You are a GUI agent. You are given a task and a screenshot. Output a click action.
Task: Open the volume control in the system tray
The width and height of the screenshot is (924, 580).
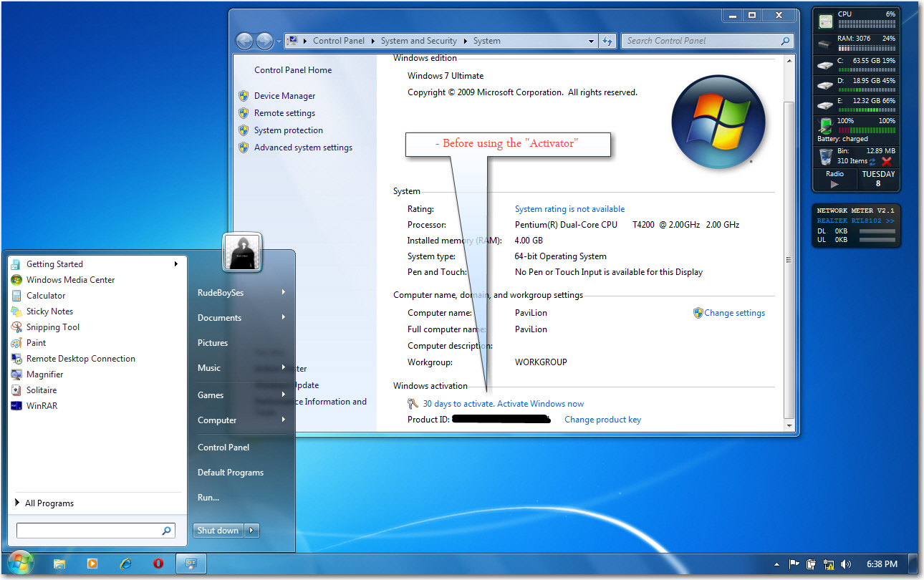(x=846, y=564)
